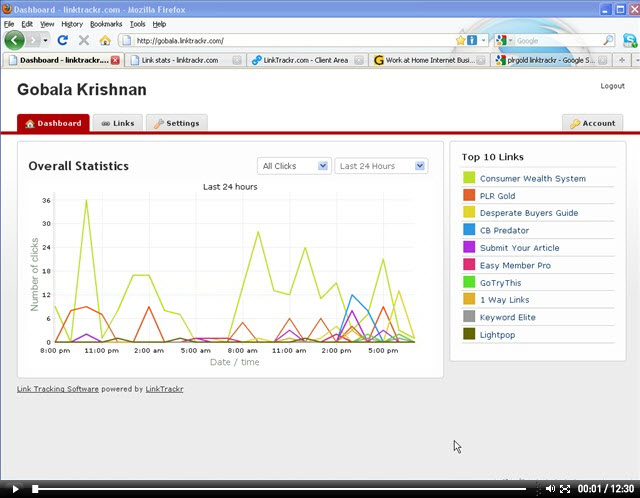Open the Last 24 Hours dropdown

[x=381, y=166]
